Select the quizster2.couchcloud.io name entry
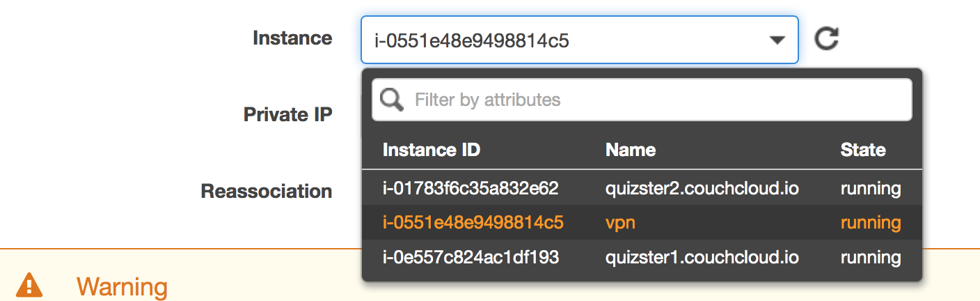The height and width of the screenshot is (301, 980). click(702, 188)
